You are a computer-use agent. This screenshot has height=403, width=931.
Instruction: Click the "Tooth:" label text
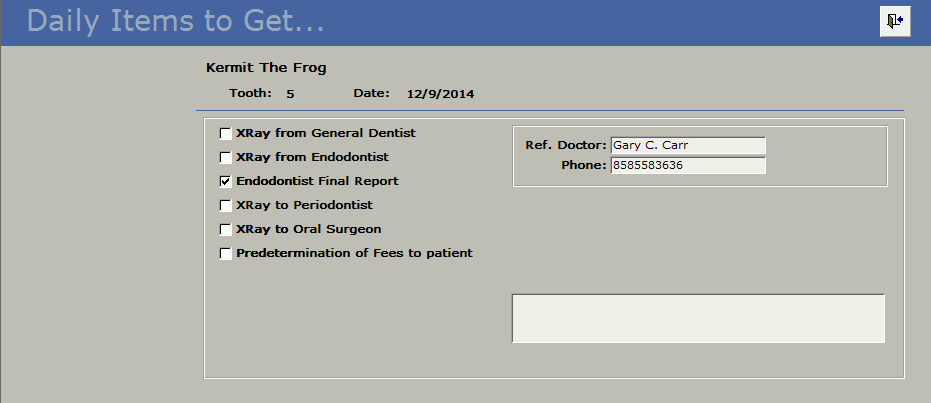pos(250,94)
